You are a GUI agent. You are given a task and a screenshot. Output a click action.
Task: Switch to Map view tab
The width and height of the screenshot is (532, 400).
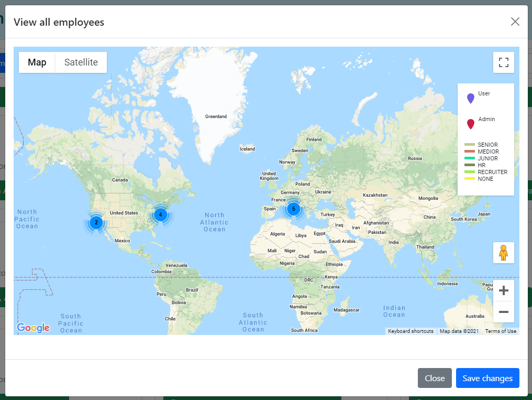[x=37, y=62]
